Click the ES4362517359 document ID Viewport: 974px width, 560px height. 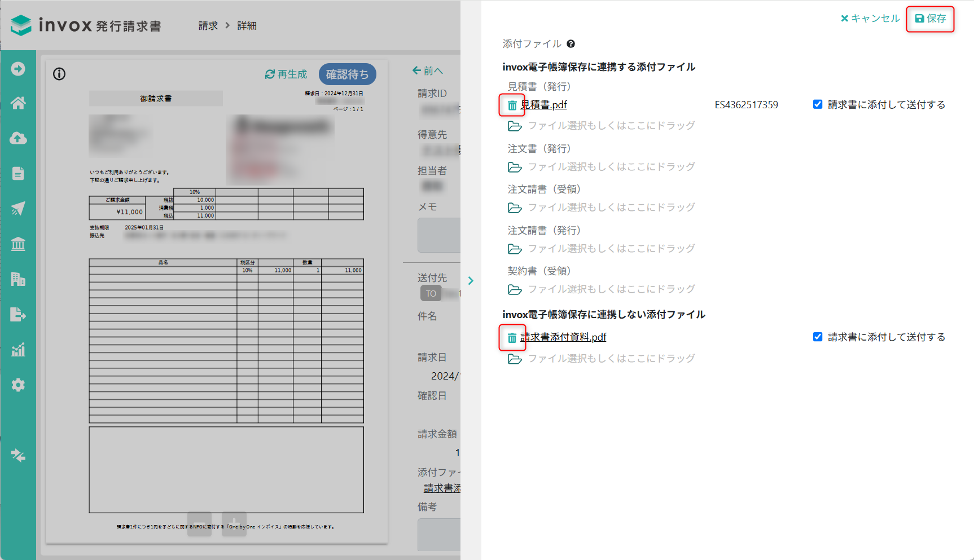pyautogui.click(x=747, y=105)
